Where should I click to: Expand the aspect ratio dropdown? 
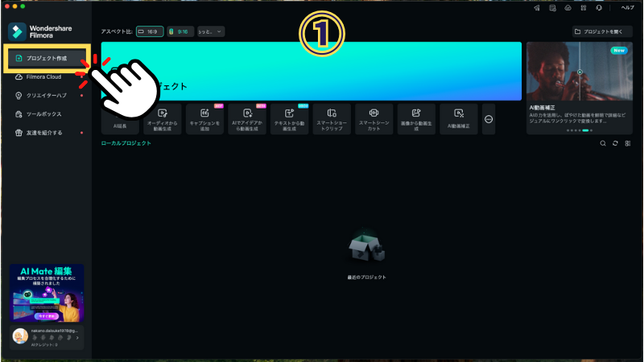click(x=212, y=31)
